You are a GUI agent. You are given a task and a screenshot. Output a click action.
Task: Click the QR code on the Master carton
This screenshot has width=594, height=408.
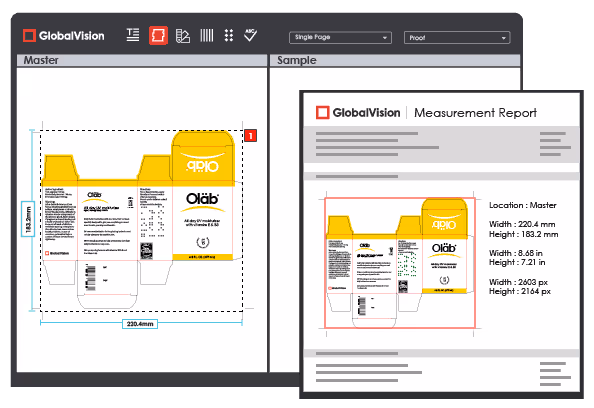pyautogui.click(x=146, y=250)
